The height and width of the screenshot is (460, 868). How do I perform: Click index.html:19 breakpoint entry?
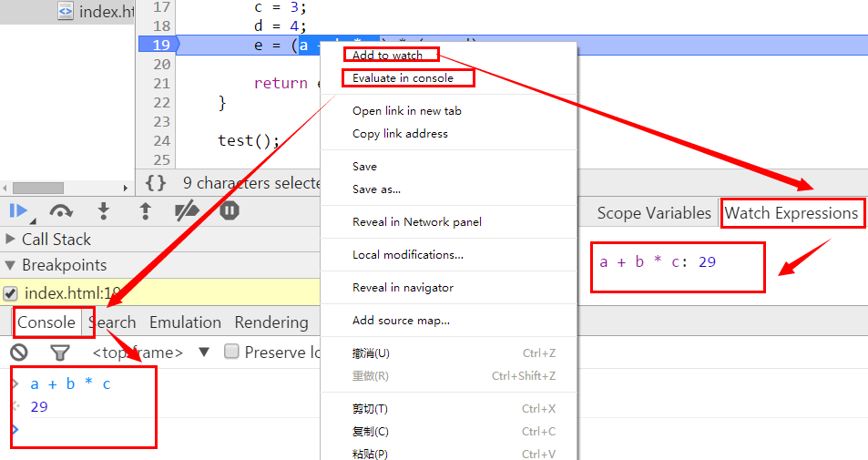[x=73, y=292]
